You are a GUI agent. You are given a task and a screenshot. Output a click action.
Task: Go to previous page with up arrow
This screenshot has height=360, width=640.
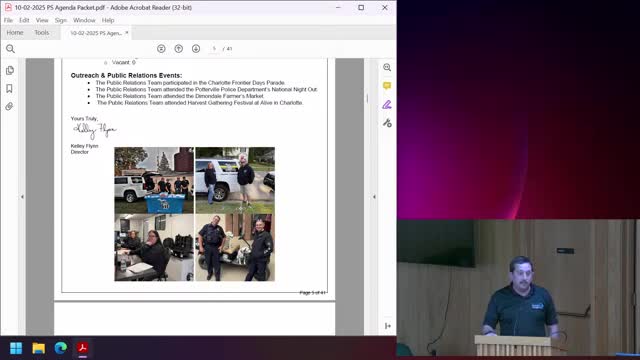[x=179, y=49]
